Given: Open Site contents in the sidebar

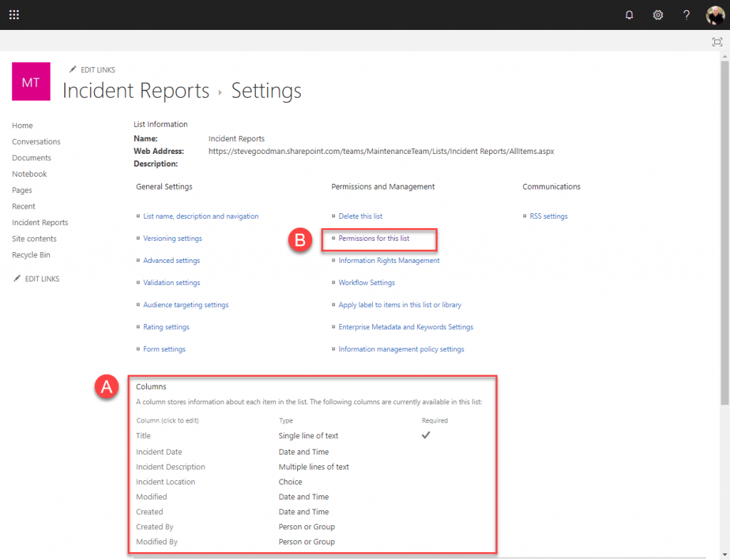Looking at the screenshot, I should (x=34, y=239).
